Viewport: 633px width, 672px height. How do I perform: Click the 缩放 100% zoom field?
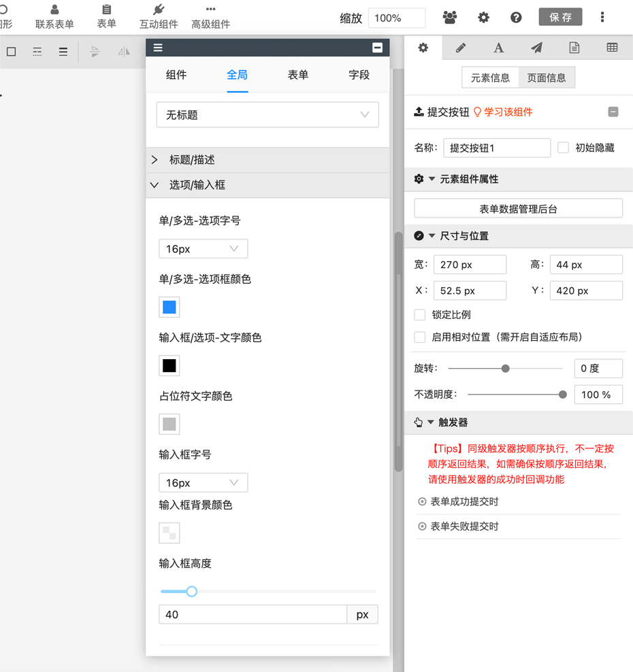point(397,18)
